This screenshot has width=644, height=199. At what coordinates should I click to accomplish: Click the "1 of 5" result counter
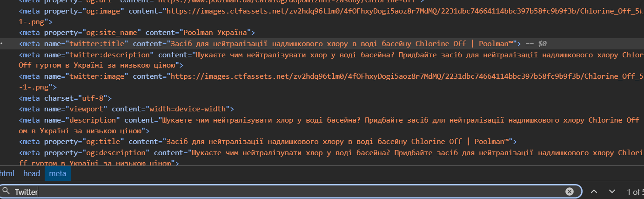[635, 192]
